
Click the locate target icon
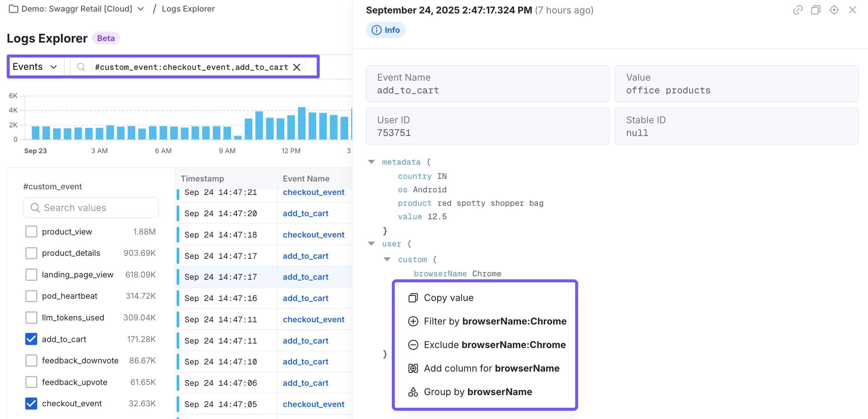834,10
